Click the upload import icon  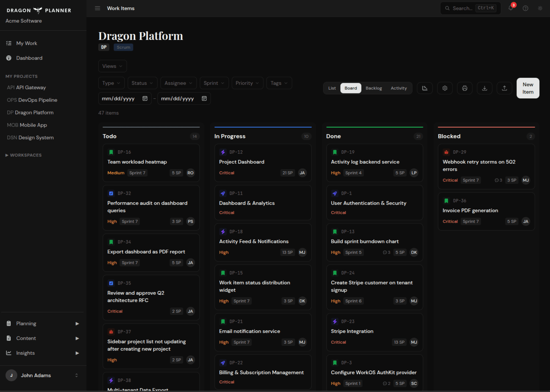(504, 88)
